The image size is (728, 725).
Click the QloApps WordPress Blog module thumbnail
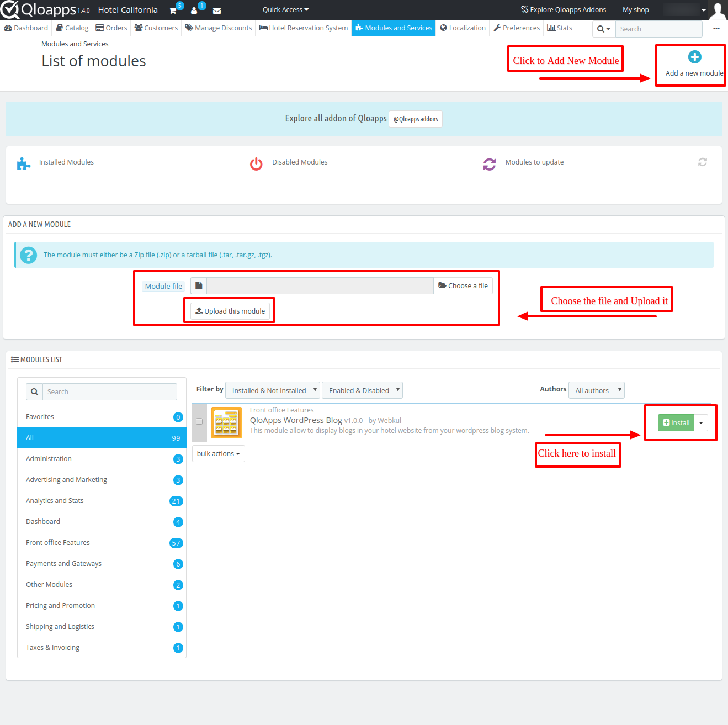click(x=226, y=423)
